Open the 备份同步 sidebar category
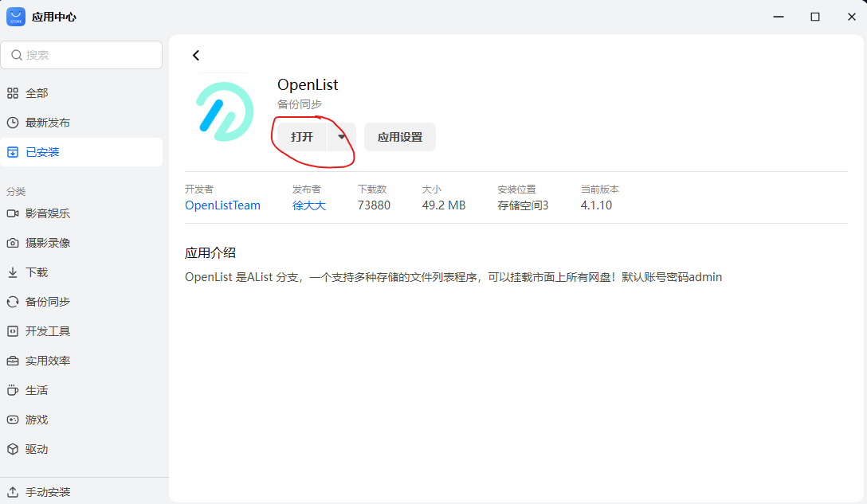 81,302
